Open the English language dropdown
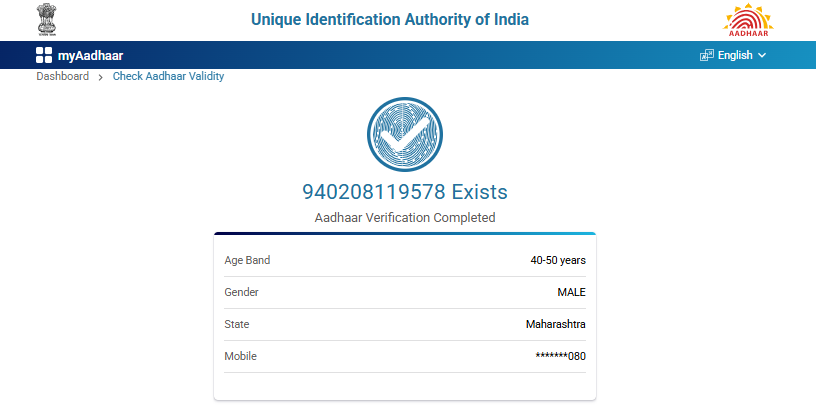This screenshot has width=816, height=406. (734, 56)
